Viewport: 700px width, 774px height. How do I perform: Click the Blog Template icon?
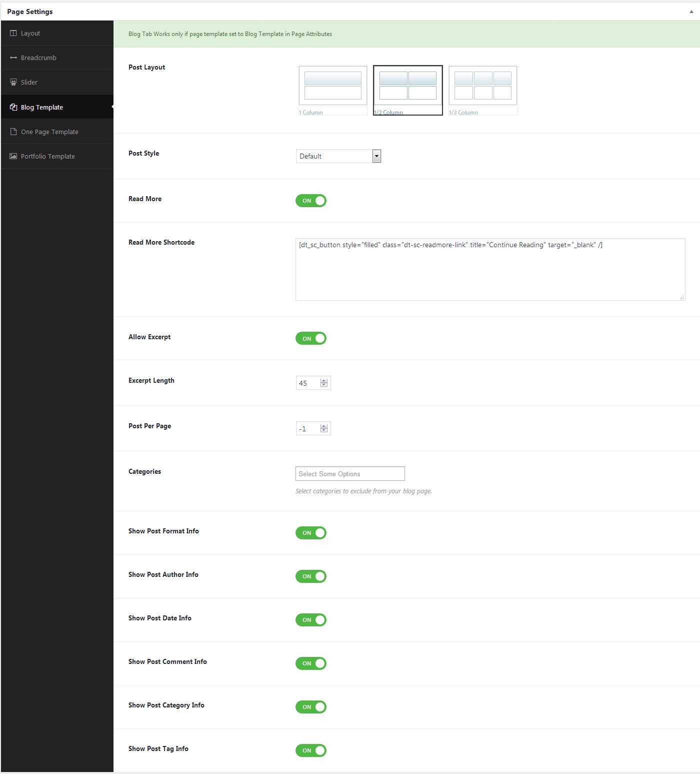point(13,107)
